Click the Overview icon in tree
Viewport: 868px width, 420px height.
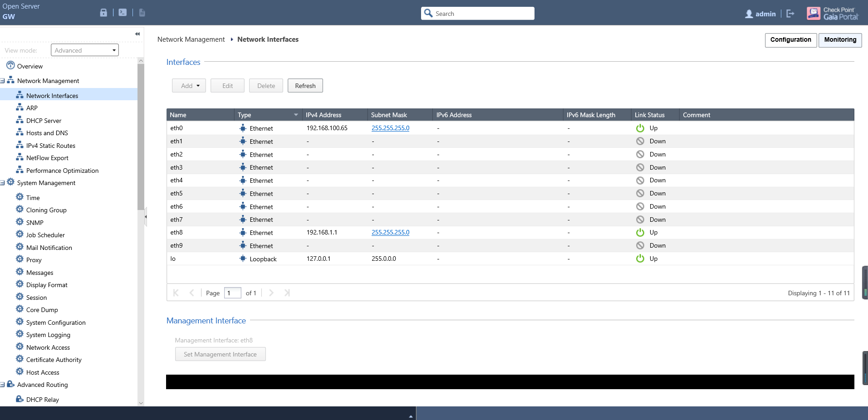tap(10, 65)
